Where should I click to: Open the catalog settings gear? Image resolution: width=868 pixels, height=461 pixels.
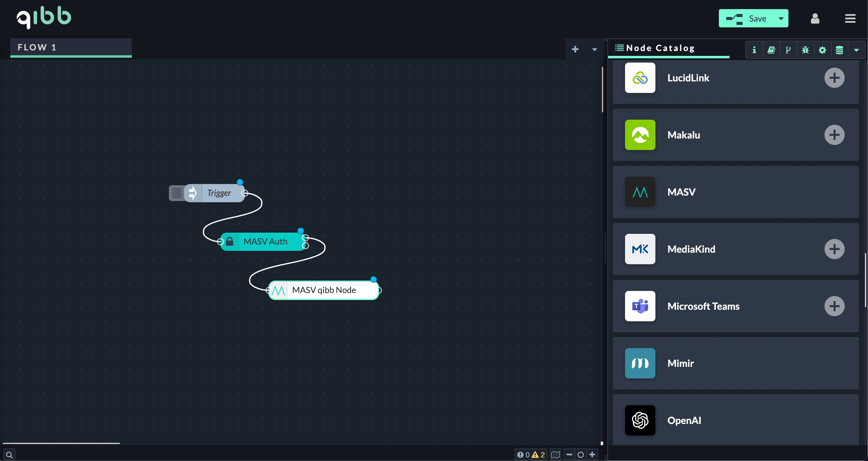(x=822, y=50)
